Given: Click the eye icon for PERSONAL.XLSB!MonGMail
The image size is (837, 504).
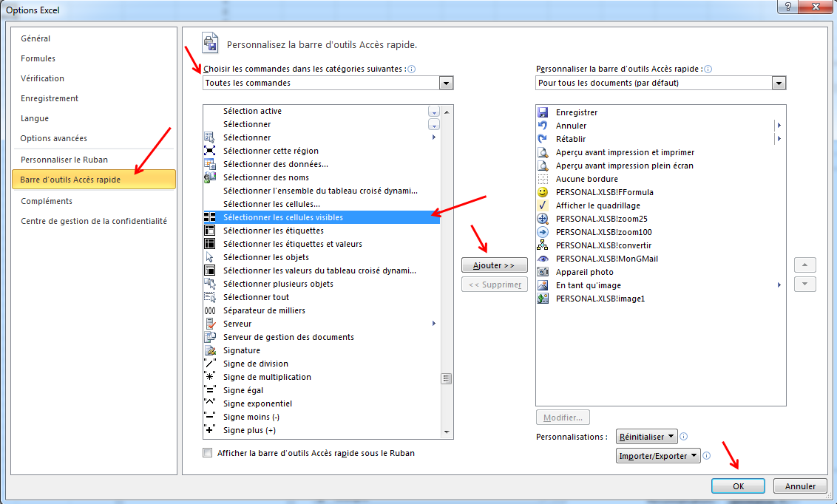Looking at the screenshot, I should 543,259.
